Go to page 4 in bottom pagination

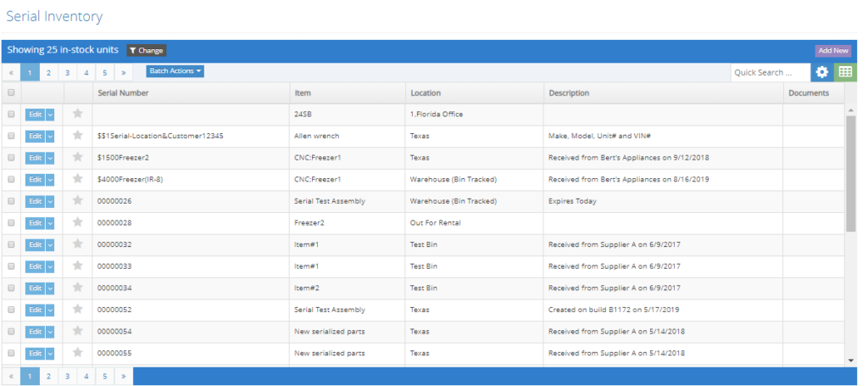click(86, 376)
